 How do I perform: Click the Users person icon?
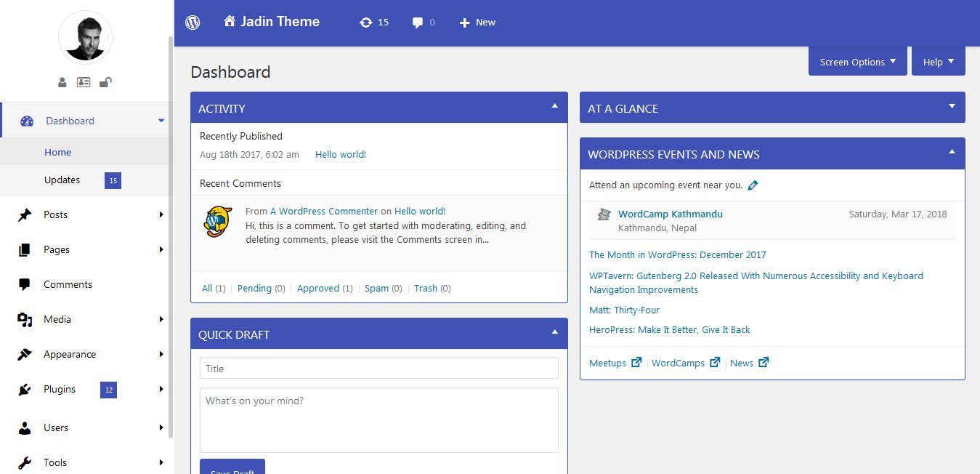25,427
